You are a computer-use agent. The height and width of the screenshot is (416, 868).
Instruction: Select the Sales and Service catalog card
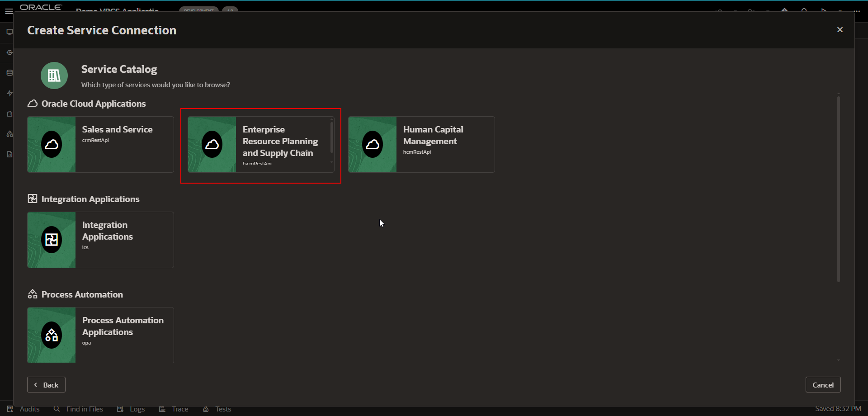coord(100,144)
